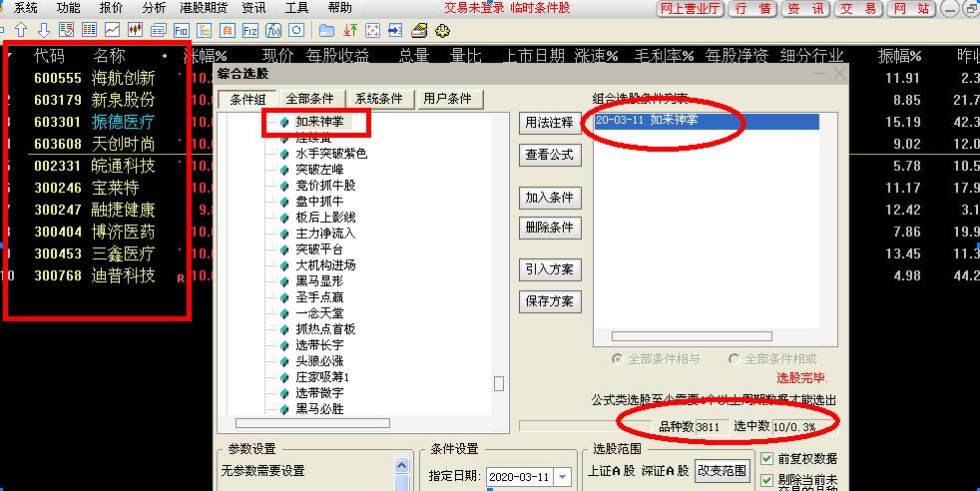
Task: Open the 指定日期 date dropdown
Action: tap(563, 477)
